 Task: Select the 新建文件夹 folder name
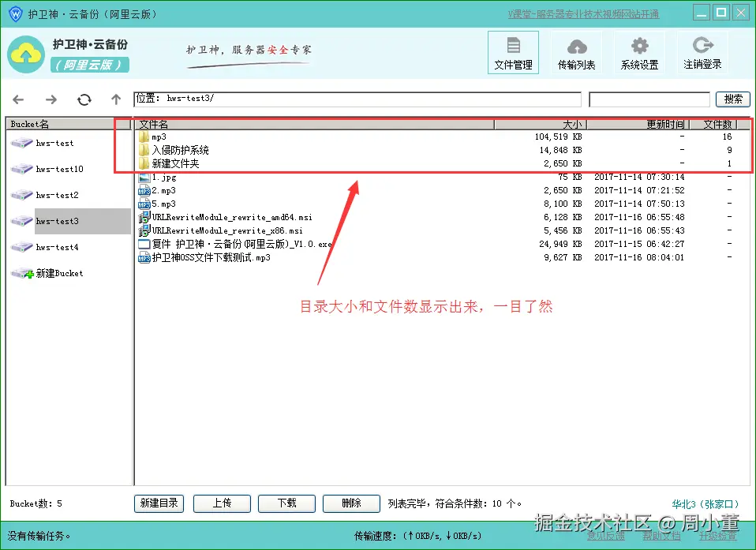click(175, 164)
